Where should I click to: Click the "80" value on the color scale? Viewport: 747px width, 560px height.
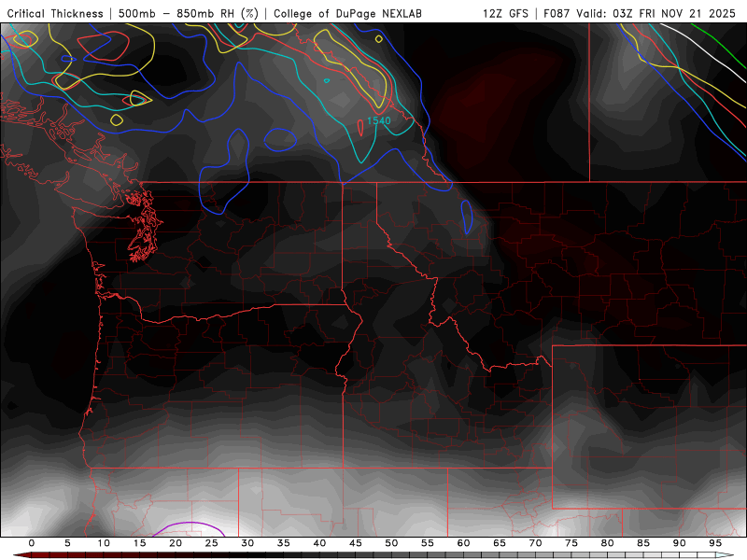tap(608, 543)
